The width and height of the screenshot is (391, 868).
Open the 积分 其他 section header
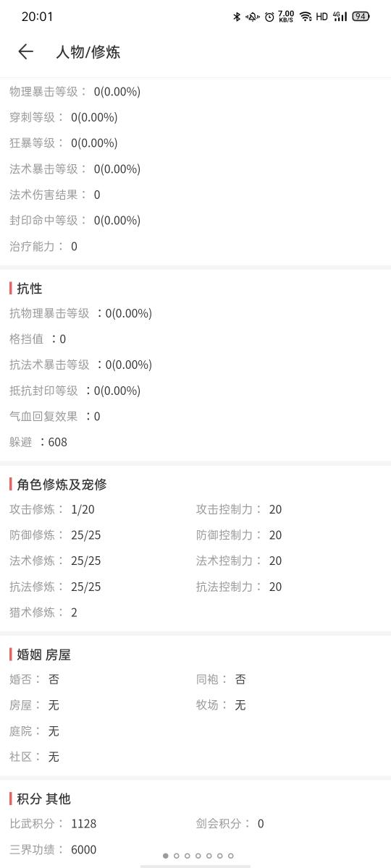(x=44, y=799)
